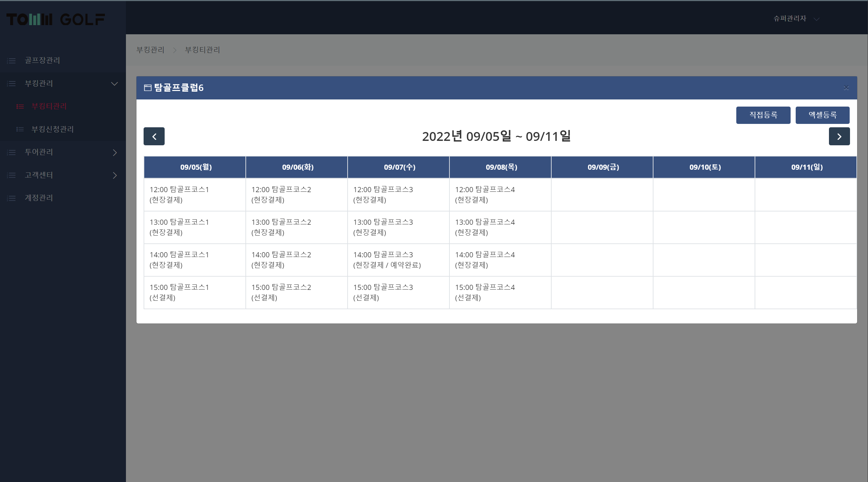Expand the 투어관리 submenu arrow
Image resolution: width=868 pixels, height=482 pixels.
114,152
